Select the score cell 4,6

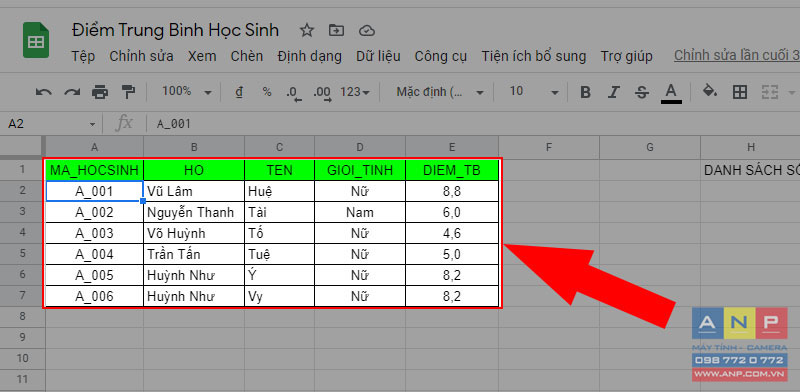(x=452, y=233)
